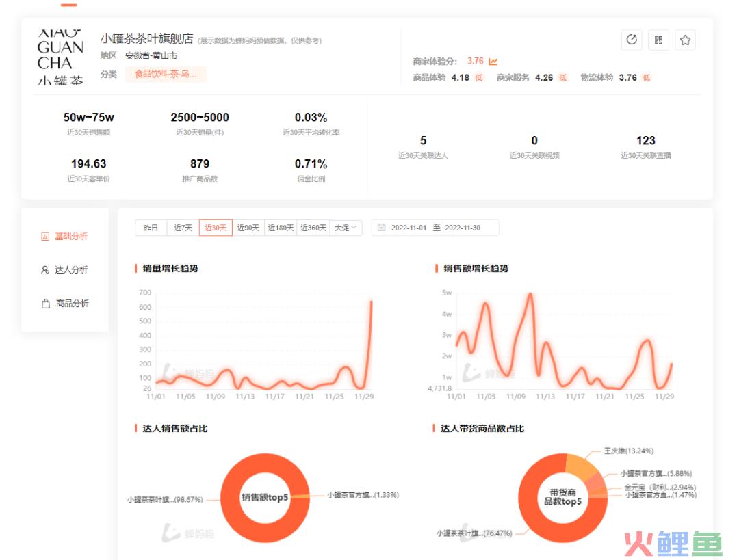Click the 0.71% commission rate value

[311, 164]
